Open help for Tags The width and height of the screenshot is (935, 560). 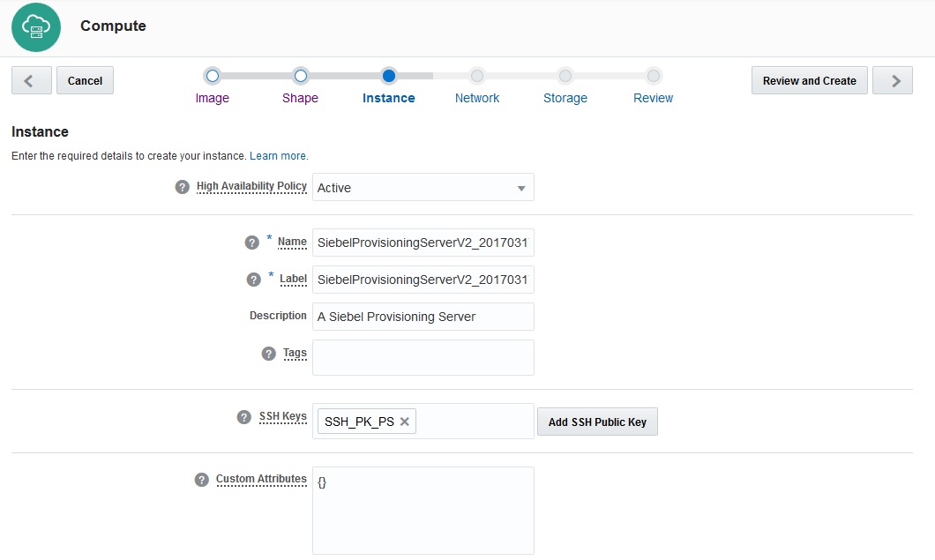point(267,353)
